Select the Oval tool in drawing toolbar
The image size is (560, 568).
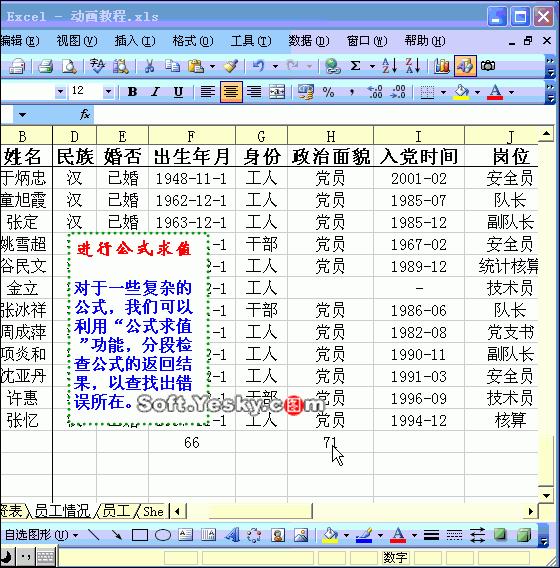pyautogui.click(x=163, y=535)
